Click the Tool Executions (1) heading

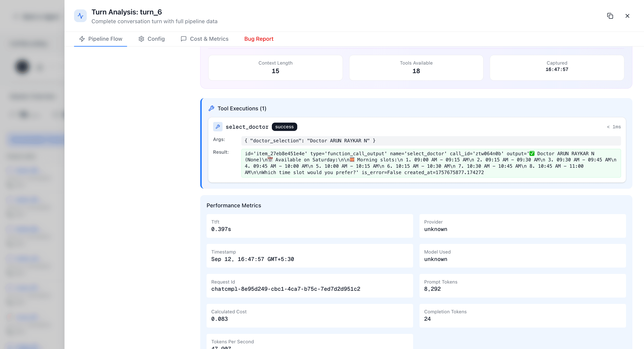point(242,108)
